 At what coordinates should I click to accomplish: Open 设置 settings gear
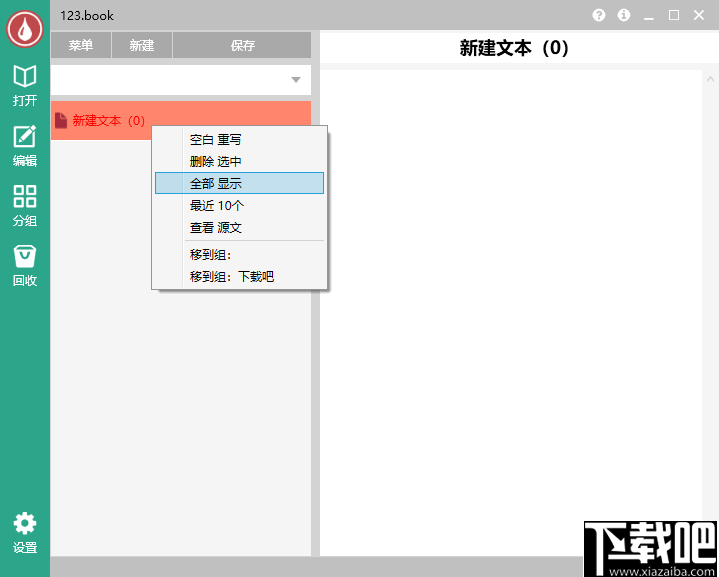point(25,533)
